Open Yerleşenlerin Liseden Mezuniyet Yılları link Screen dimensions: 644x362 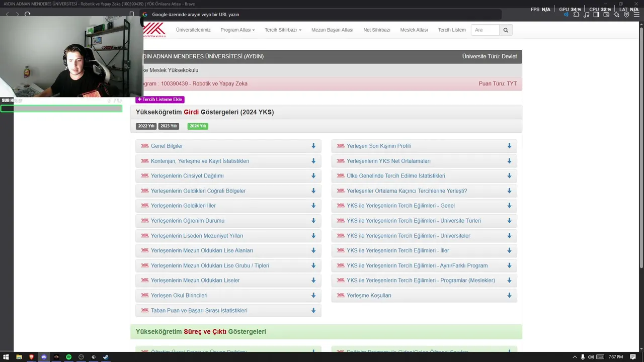tap(197, 236)
